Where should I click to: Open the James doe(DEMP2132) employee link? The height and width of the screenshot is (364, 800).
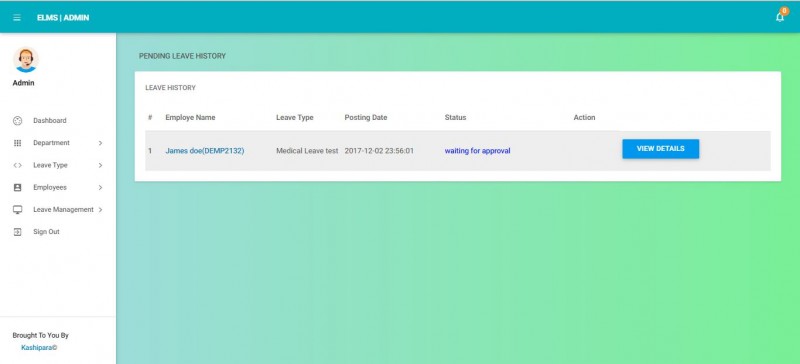tap(205, 151)
